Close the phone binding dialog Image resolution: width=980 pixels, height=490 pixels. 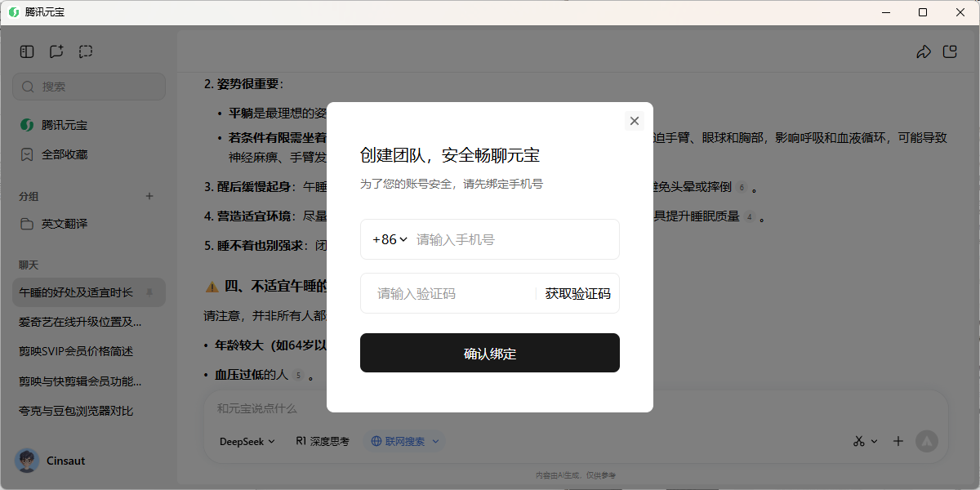(x=635, y=121)
